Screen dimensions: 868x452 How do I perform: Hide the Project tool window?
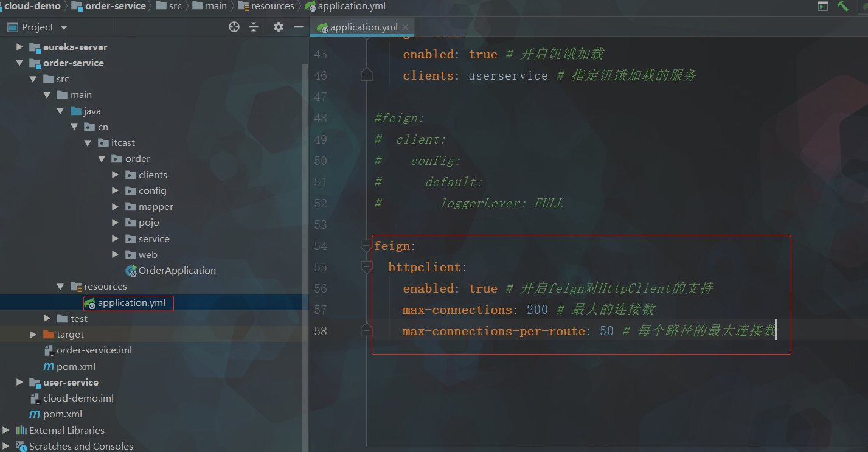[298, 27]
